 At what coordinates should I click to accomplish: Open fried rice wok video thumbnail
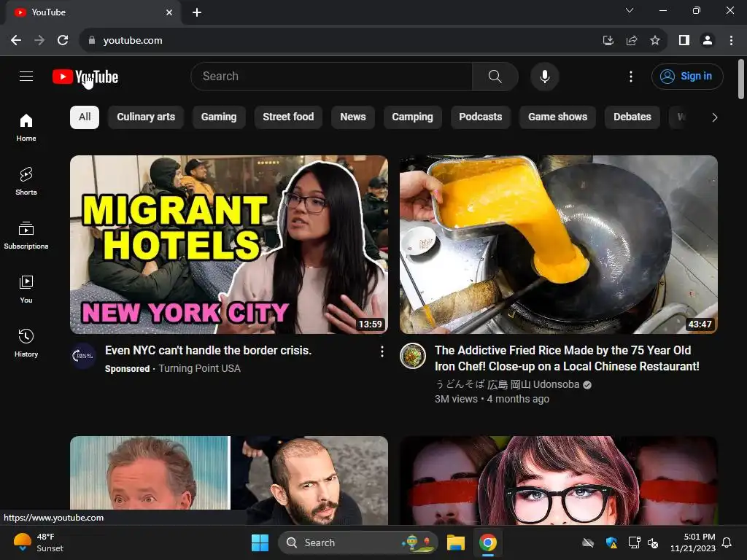coord(558,244)
